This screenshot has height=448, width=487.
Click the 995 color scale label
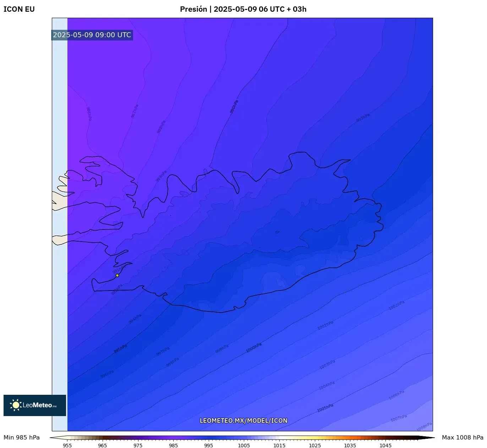point(209,446)
